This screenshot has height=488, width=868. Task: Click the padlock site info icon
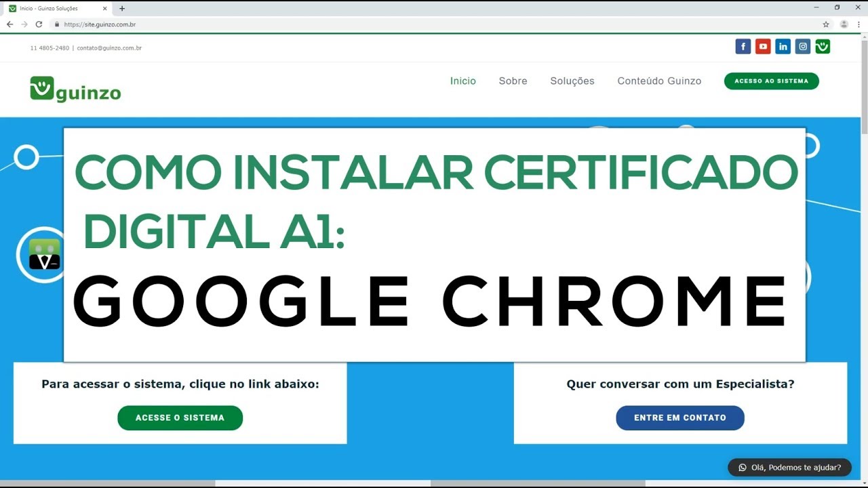pos(57,24)
